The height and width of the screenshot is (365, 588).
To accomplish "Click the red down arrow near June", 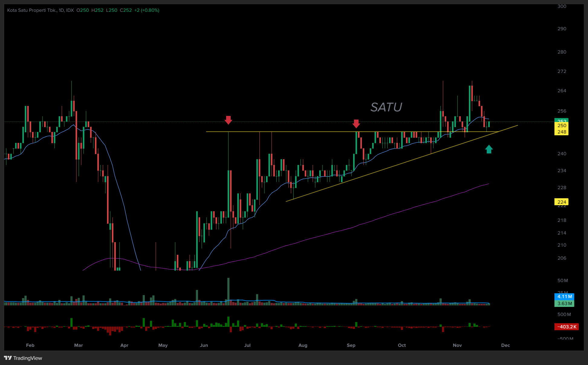I will [x=228, y=120].
